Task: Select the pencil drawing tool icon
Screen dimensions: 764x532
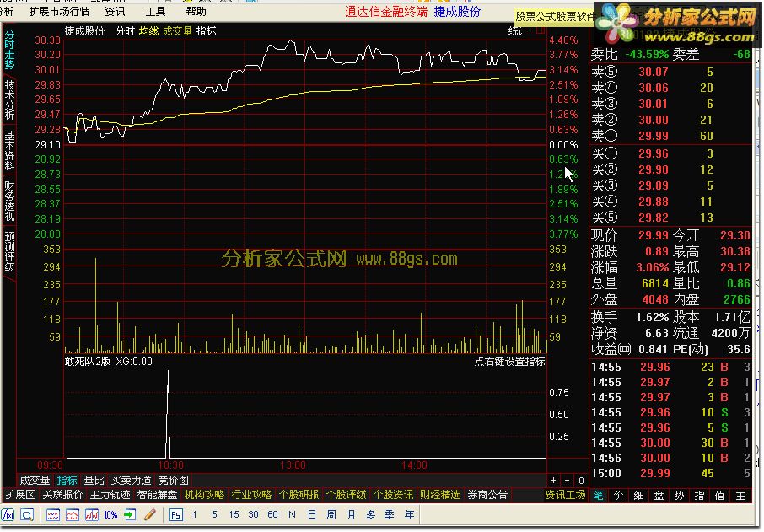Action: 150,514
